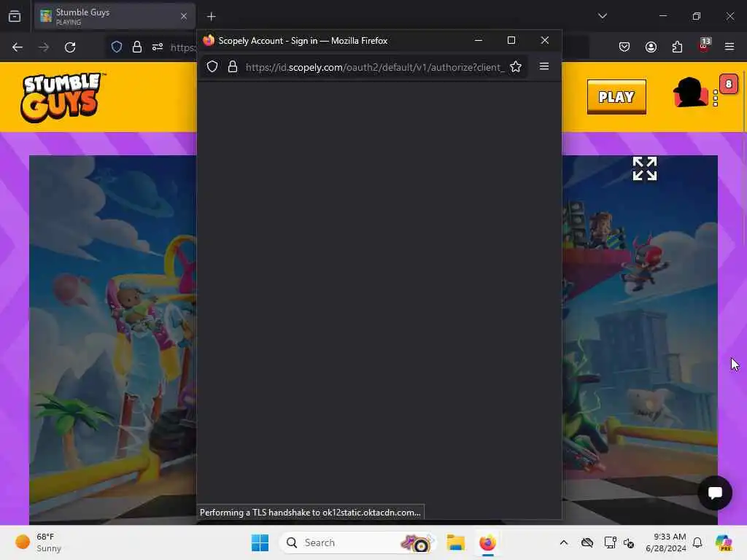Image resolution: width=747 pixels, height=560 pixels.
Task: Click the taskbar Search box
Action: tap(357, 542)
